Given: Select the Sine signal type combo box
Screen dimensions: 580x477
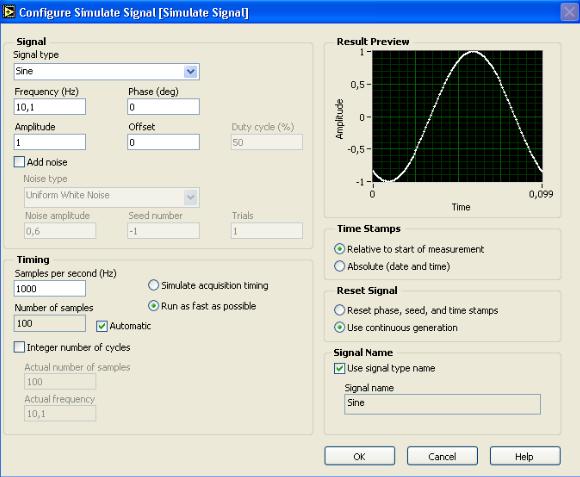Looking at the screenshot, I should (107, 71).
